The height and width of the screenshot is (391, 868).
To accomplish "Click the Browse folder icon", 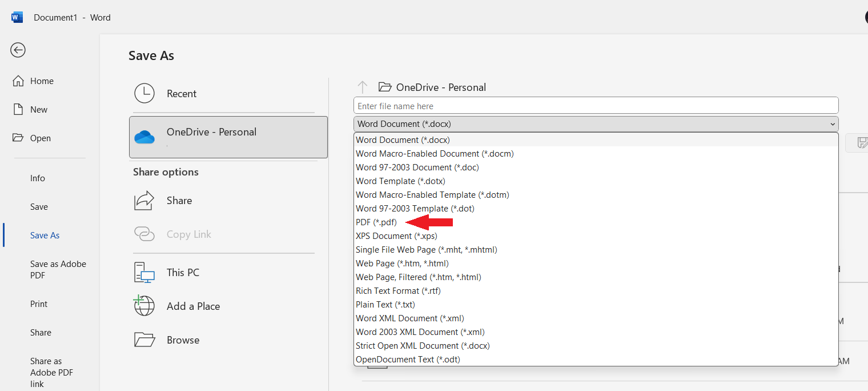I will click(144, 340).
